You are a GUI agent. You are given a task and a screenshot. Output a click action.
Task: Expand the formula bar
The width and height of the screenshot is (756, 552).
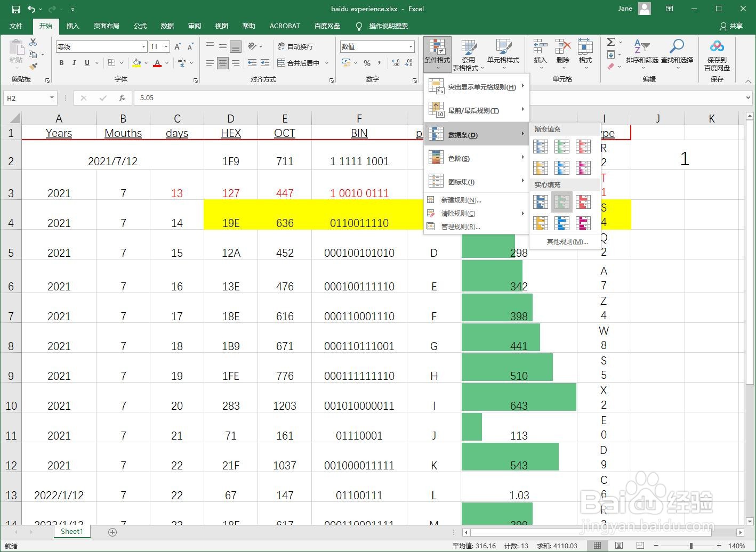point(748,98)
